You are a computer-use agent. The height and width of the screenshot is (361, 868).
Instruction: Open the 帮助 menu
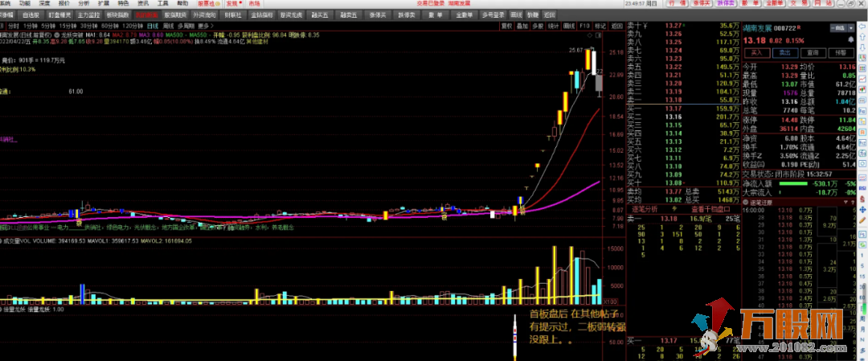(182, 3)
